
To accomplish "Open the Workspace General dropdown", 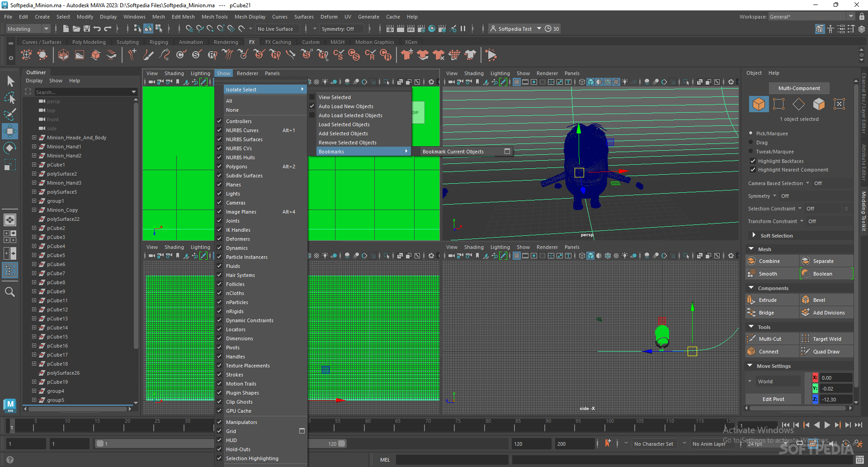I will [811, 17].
